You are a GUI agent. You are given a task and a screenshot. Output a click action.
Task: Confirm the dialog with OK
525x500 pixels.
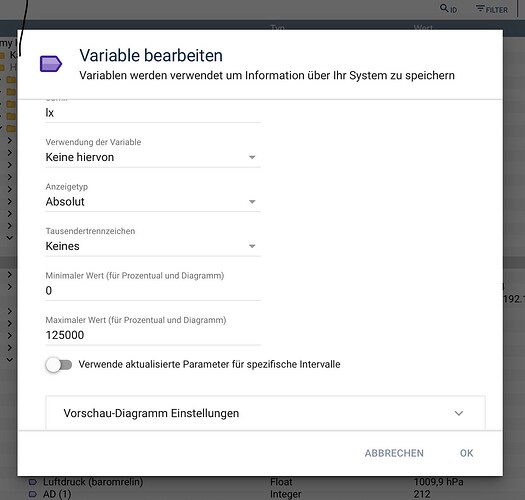click(x=466, y=453)
